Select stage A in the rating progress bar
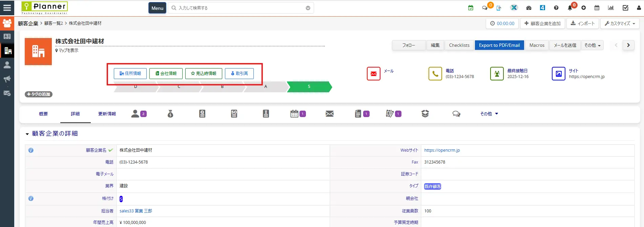 click(x=266, y=87)
